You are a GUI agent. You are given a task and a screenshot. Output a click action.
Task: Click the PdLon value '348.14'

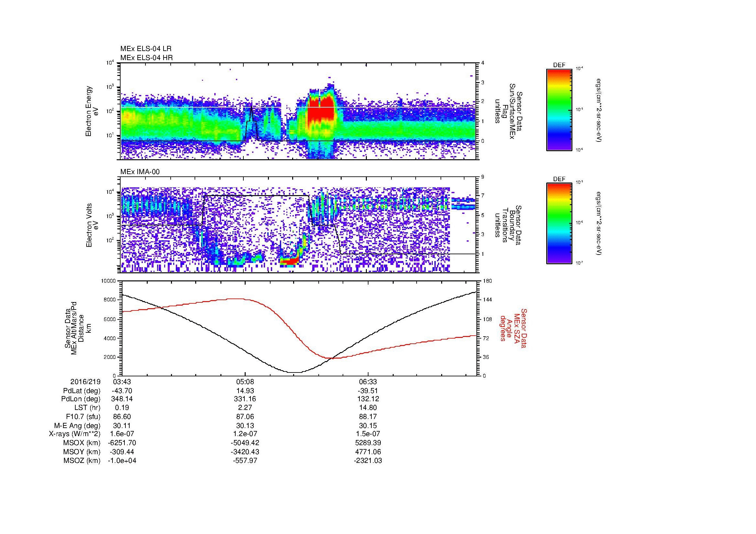(122, 399)
